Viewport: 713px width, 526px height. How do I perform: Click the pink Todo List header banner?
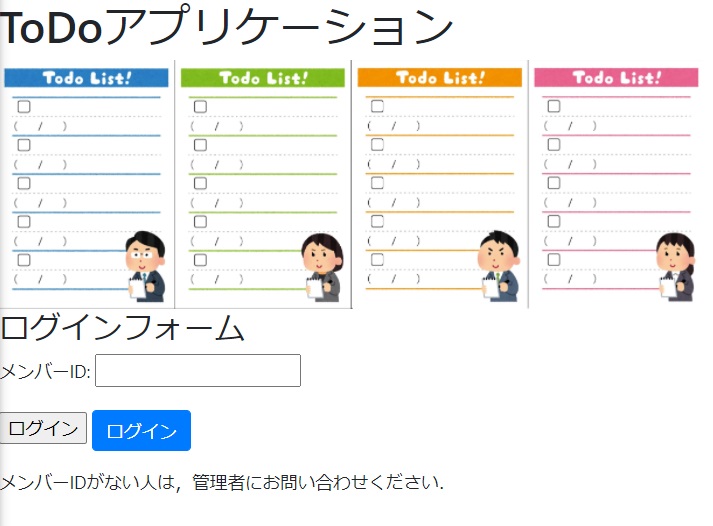pos(614,77)
